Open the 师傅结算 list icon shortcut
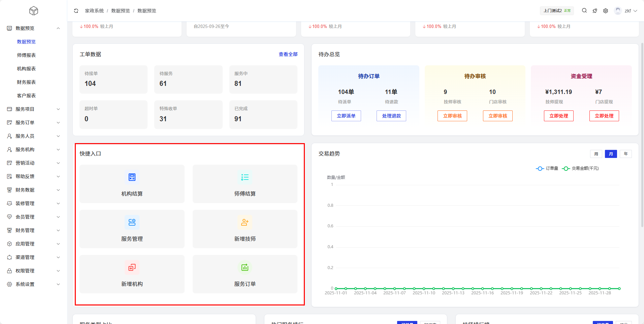This screenshot has height=324, width=644. (x=245, y=177)
